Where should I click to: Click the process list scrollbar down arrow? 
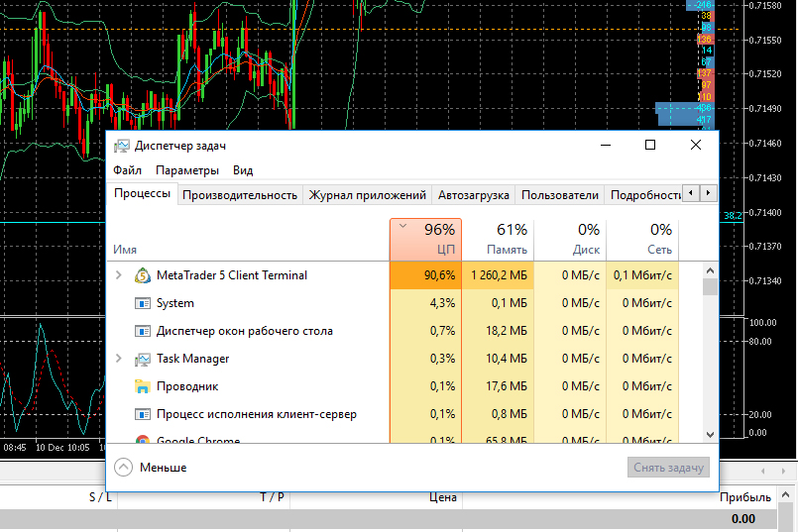pyautogui.click(x=711, y=435)
